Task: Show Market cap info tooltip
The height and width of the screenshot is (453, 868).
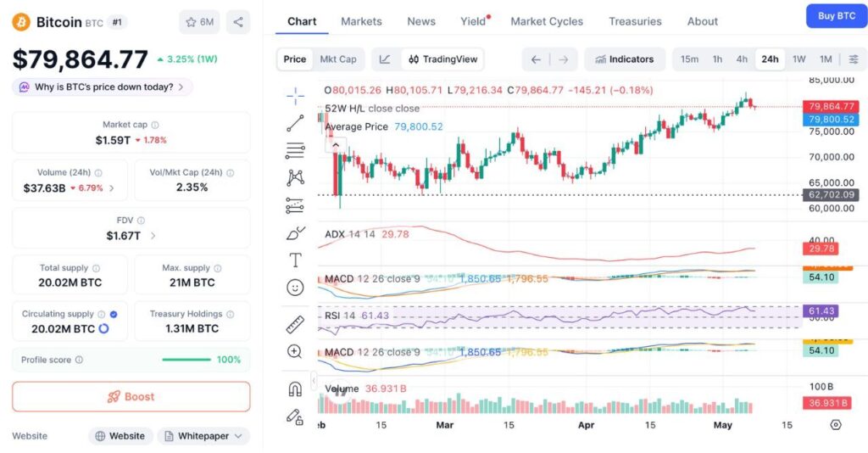Action: point(156,126)
